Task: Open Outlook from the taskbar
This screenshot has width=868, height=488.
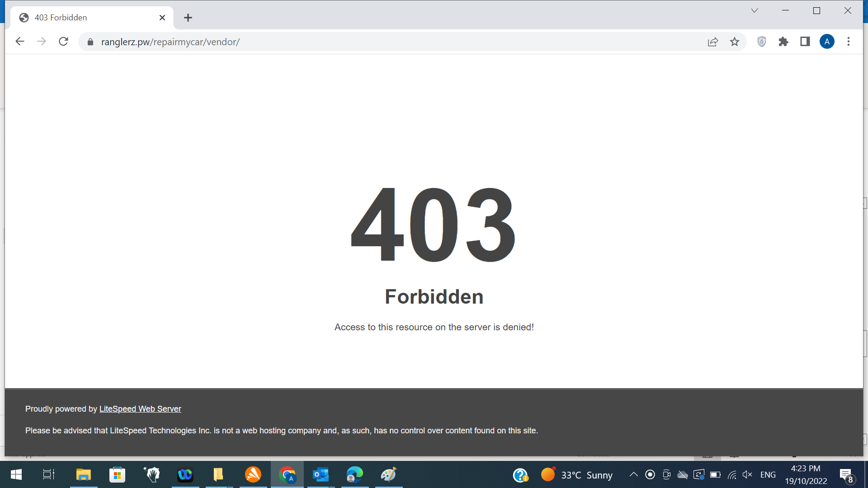Action: click(321, 474)
